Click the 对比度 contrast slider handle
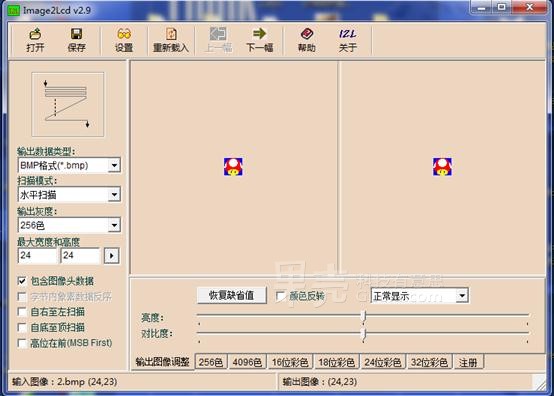 pyautogui.click(x=364, y=335)
